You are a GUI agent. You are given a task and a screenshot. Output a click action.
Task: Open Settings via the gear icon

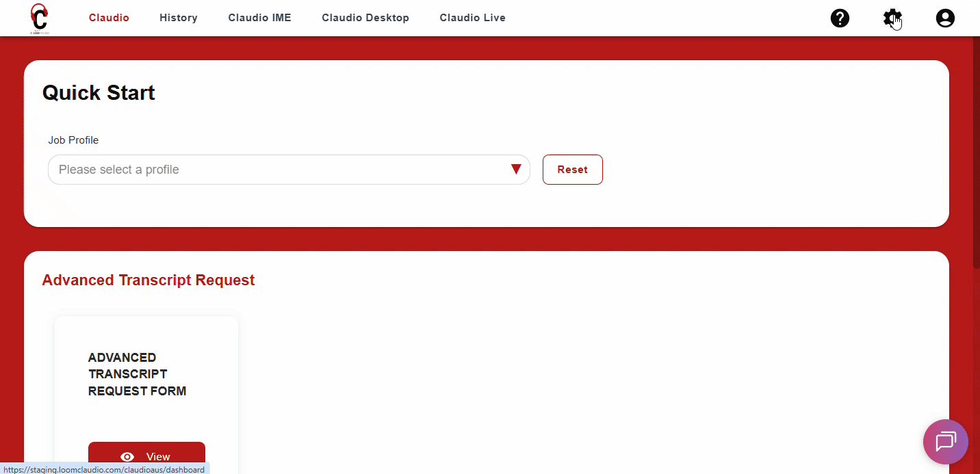tap(892, 18)
